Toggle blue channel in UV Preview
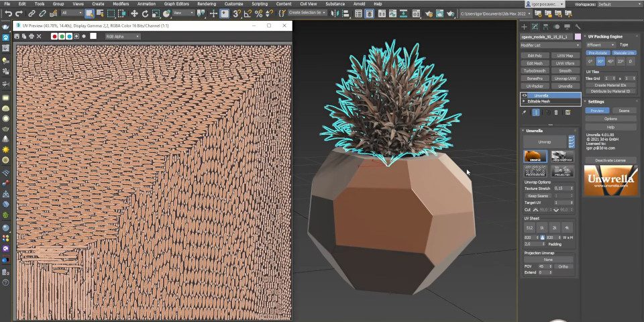Viewport: 644px width, 322px height. click(x=69, y=36)
